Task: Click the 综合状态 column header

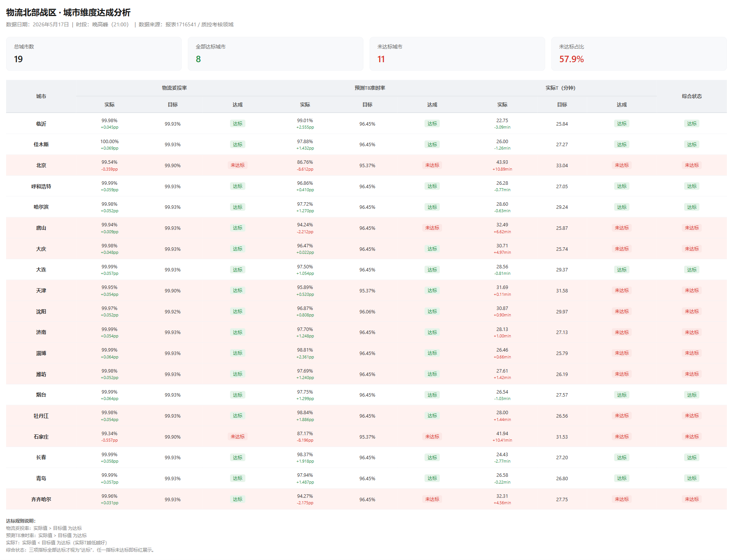Action: point(692,96)
